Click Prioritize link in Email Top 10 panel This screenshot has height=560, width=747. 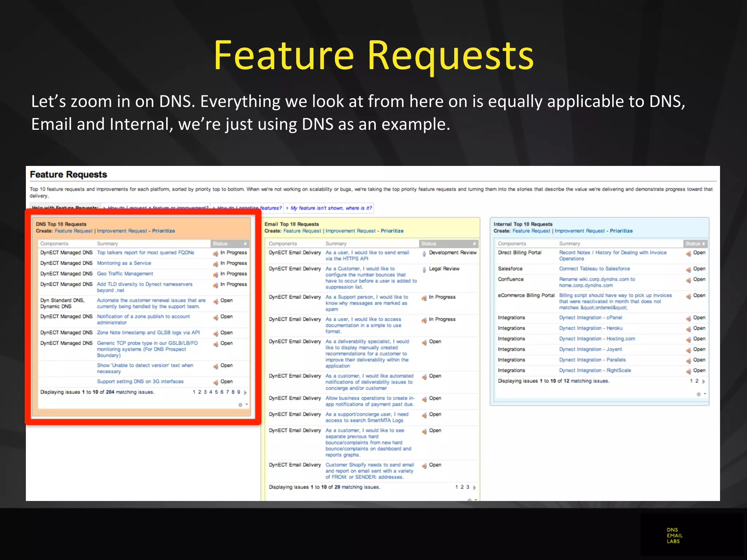[392, 231]
